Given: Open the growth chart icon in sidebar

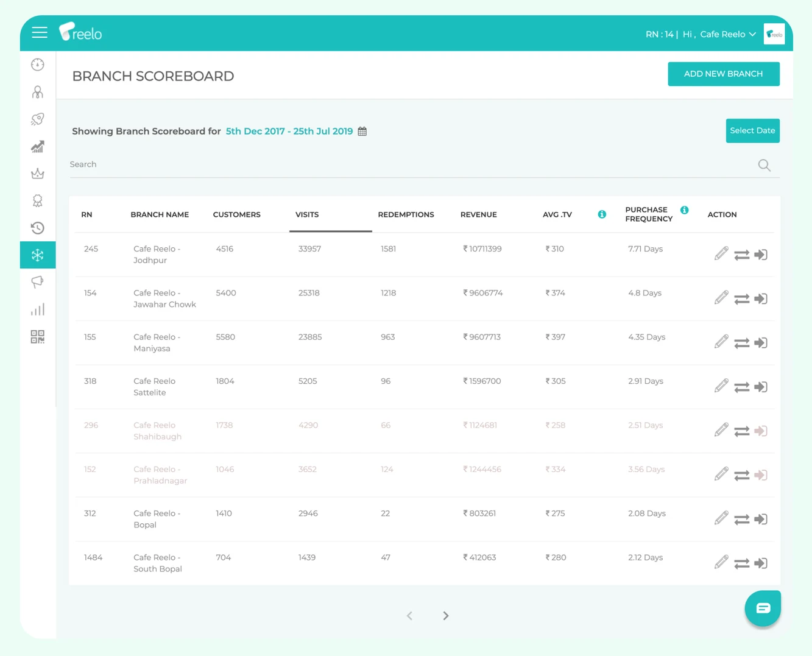Looking at the screenshot, I should 38,147.
